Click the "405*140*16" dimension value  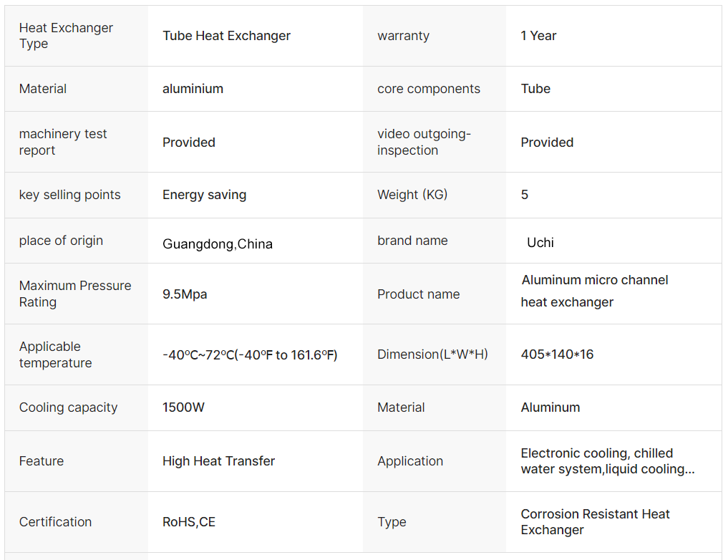[x=557, y=354]
